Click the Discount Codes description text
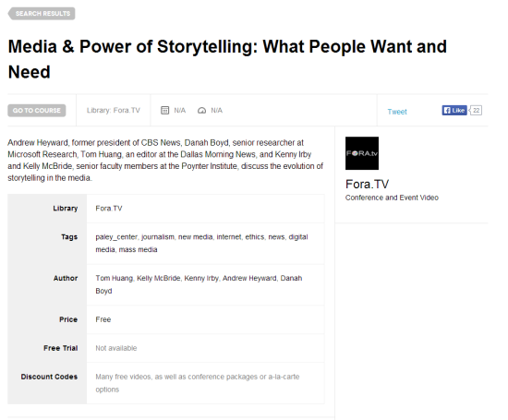This screenshot has width=508, height=420. 198,383
